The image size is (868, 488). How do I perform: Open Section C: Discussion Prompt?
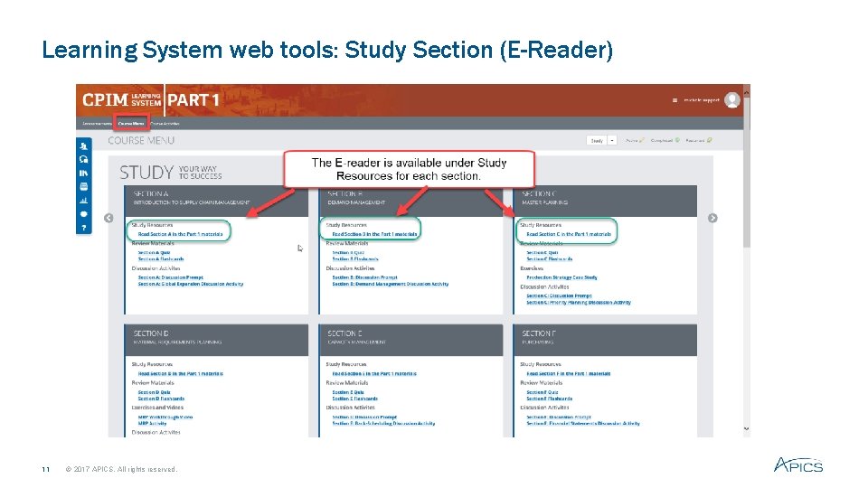coord(559,296)
